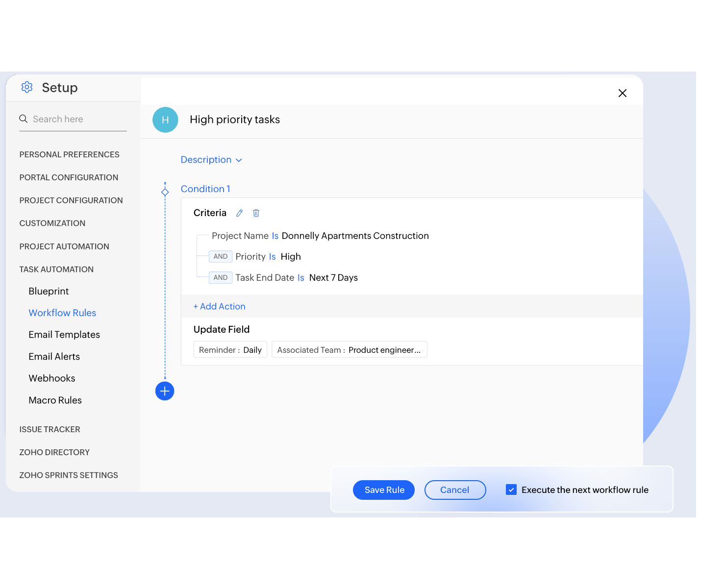Toggle the AND operator beside Priority
The image size is (701, 588).
click(220, 256)
